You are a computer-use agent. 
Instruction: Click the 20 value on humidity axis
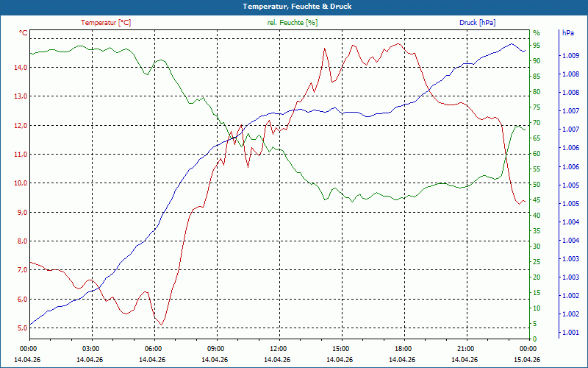point(537,277)
